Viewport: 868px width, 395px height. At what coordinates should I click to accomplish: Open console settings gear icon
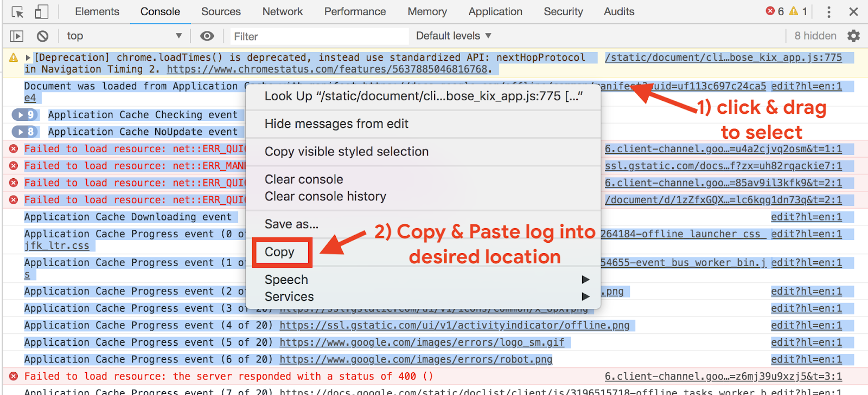(x=853, y=36)
